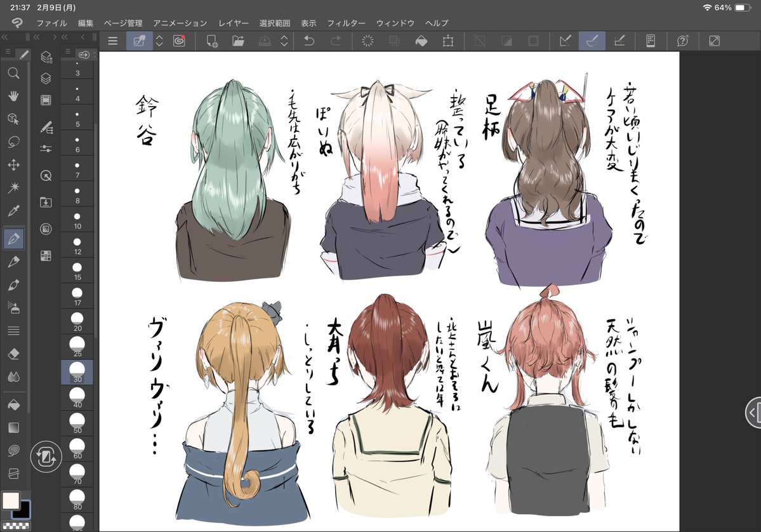Open the 選択範囲 menu
Viewport: 761px width, 532px height.
275,23
